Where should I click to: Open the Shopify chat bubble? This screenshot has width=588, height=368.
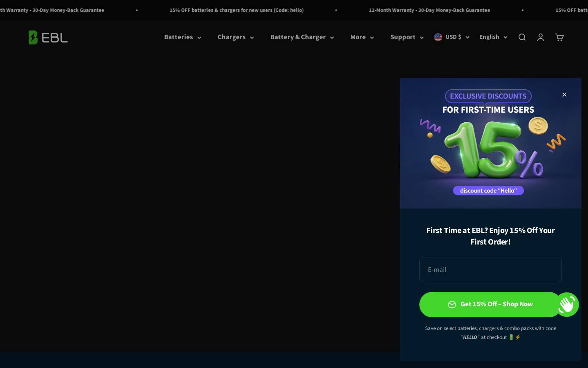(567, 304)
